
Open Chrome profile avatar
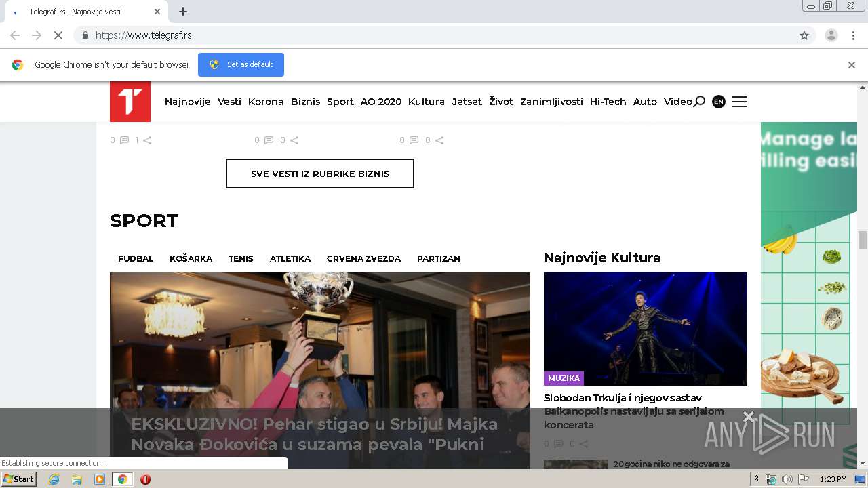[x=831, y=35]
